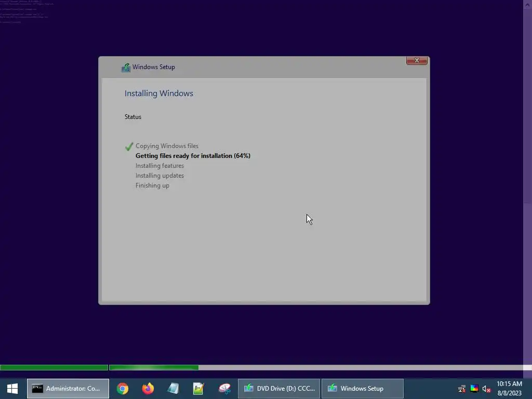Image resolution: width=532 pixels, height=399 pixels.
Task: Switch to Windows Setup taskbar button
Action: coord(362,389)
